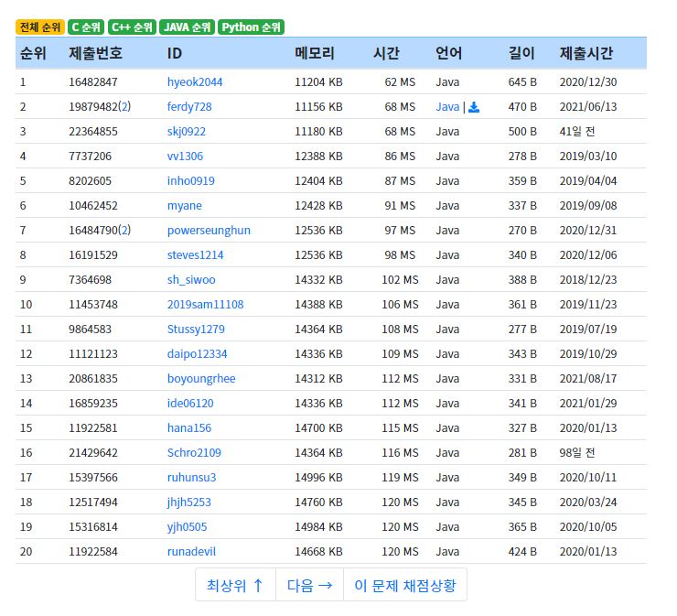The width and height of the screenshot is (677, 616).
Task: Open user ruhunsu3 profile link
Action: pyautogui.click(x=191, y=478)
